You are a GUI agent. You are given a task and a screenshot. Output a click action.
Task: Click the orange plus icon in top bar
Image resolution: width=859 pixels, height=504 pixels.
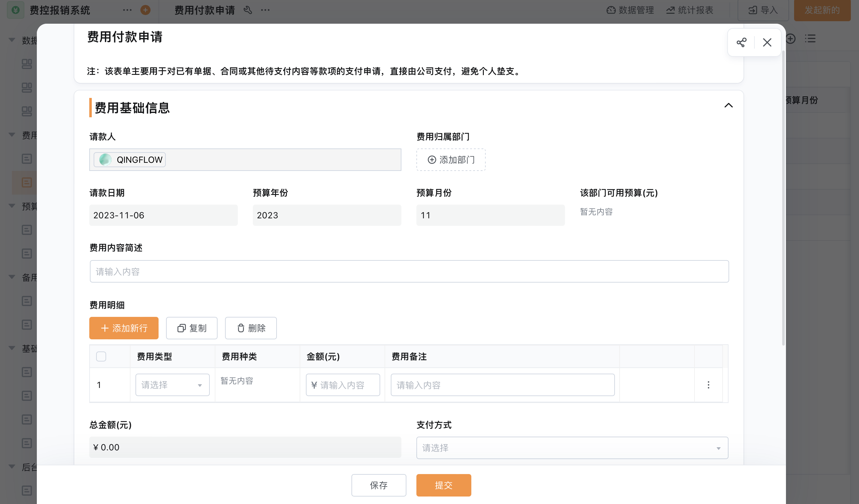[x=145, y=10]
